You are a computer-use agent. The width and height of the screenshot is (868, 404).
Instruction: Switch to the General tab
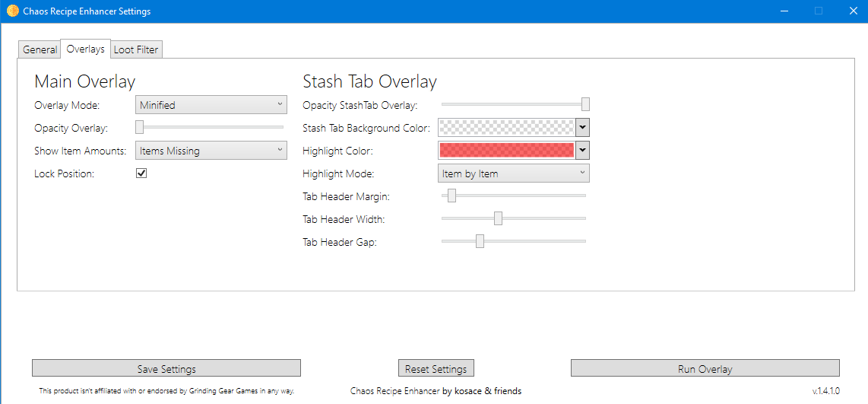pyautogui.click(x=40, y=49)
